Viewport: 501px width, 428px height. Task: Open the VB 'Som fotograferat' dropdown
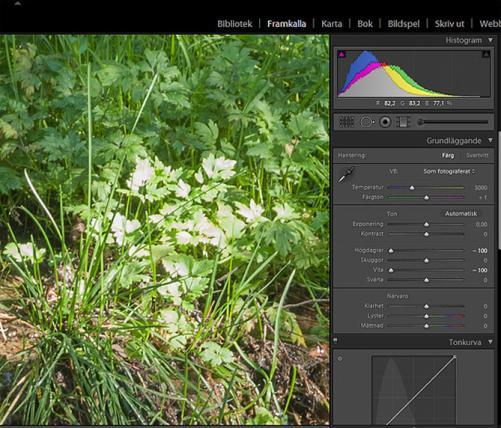(x=449, y=171)
